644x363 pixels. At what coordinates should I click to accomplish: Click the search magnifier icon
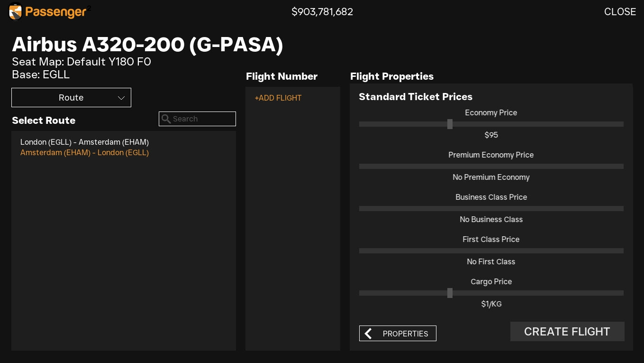click(x=166, y=119)
